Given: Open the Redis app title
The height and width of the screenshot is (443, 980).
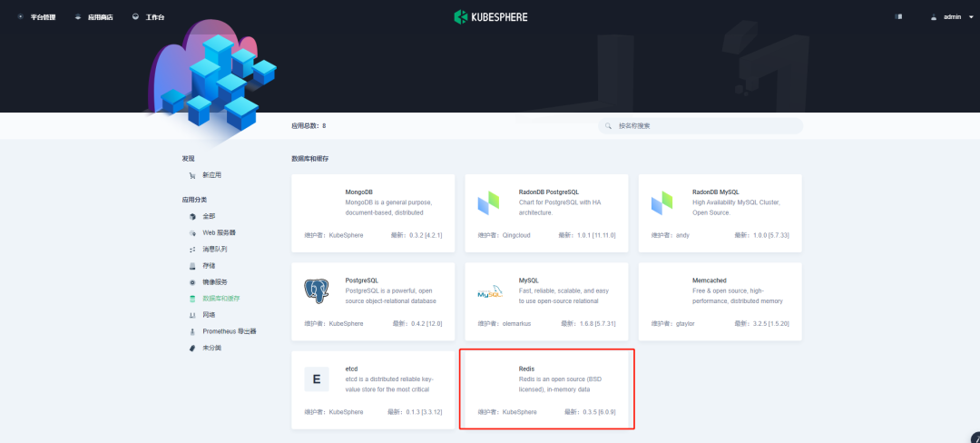Looking at the screenshot, I should (527, 369).
